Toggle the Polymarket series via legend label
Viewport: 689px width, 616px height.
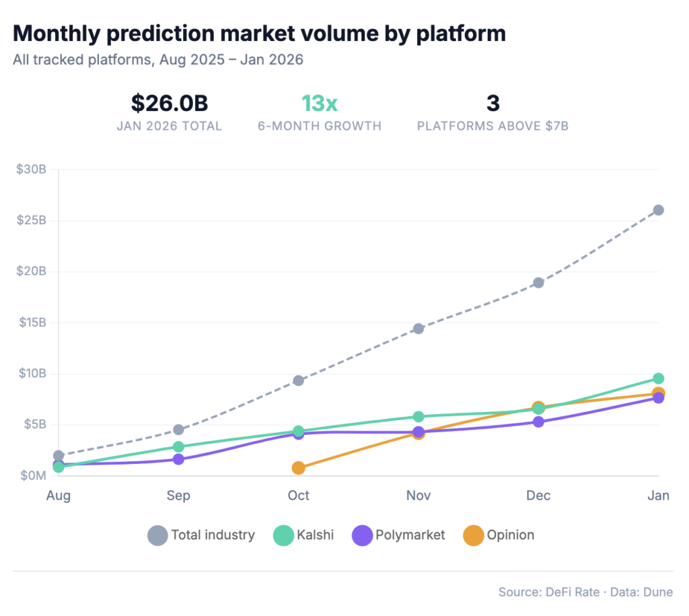click(411, 535)
